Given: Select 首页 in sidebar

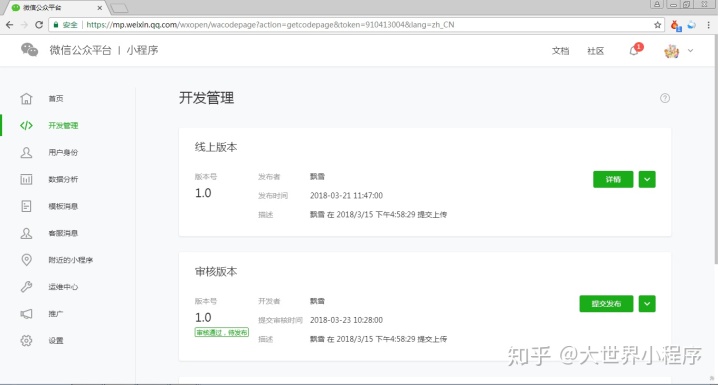Looking at the screenshot, I should point(56,98).
